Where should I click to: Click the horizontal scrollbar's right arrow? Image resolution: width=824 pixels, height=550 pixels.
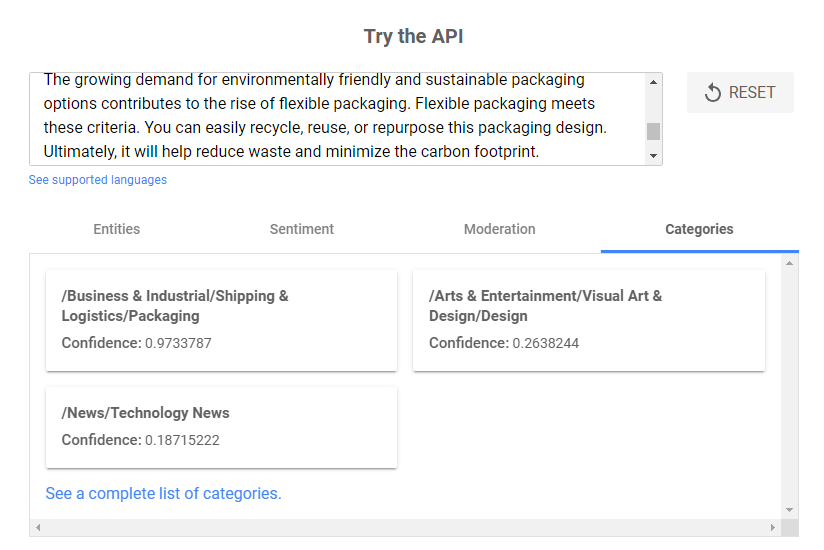(x=772, y=527)
